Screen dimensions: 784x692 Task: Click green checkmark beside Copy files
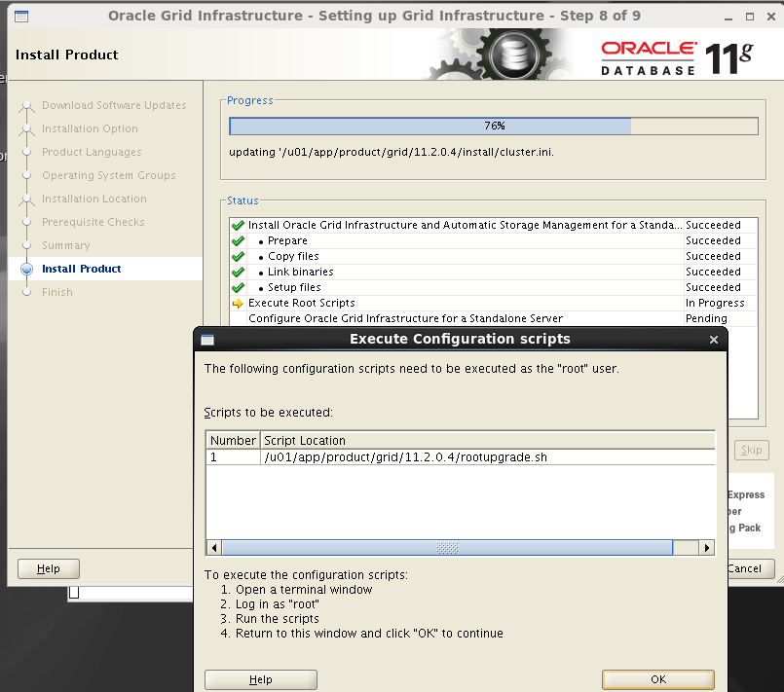point(238,256)
